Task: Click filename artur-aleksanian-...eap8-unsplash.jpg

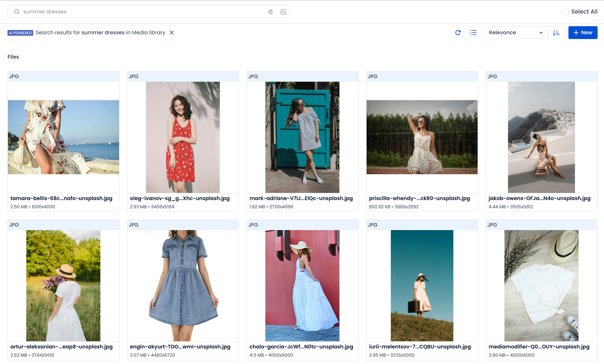Action: point(61,347)
